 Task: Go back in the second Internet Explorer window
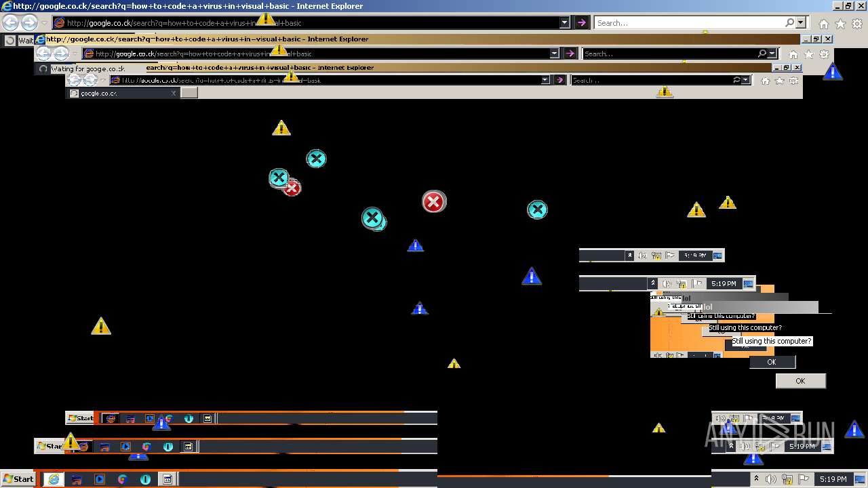pos(44,54)
